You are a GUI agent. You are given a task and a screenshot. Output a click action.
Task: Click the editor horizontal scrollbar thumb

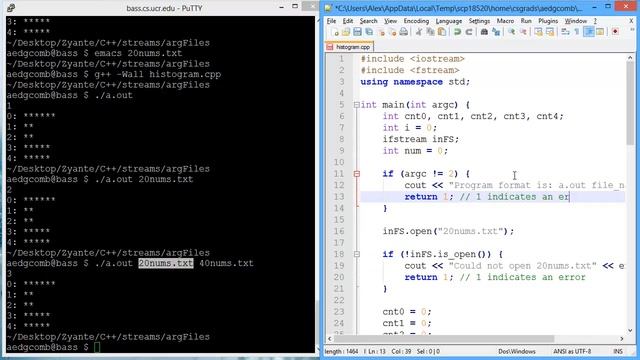tap(444, 339)
